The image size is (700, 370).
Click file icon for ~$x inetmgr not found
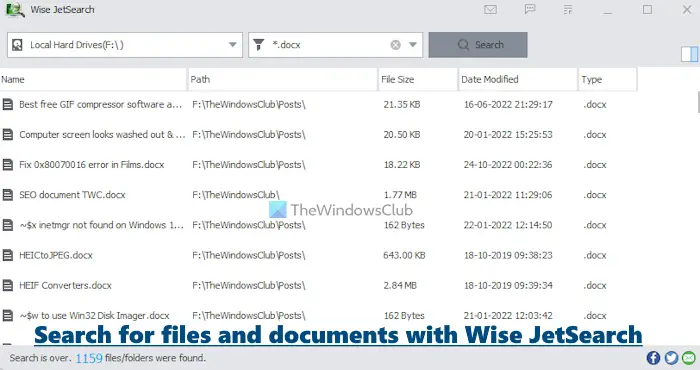coord(8,225)
